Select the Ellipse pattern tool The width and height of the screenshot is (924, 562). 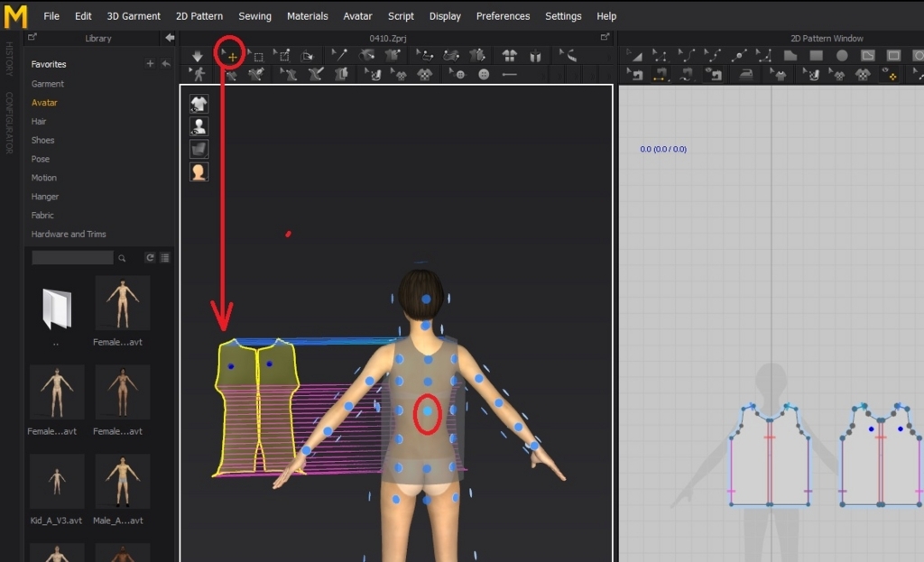[842, 56]
